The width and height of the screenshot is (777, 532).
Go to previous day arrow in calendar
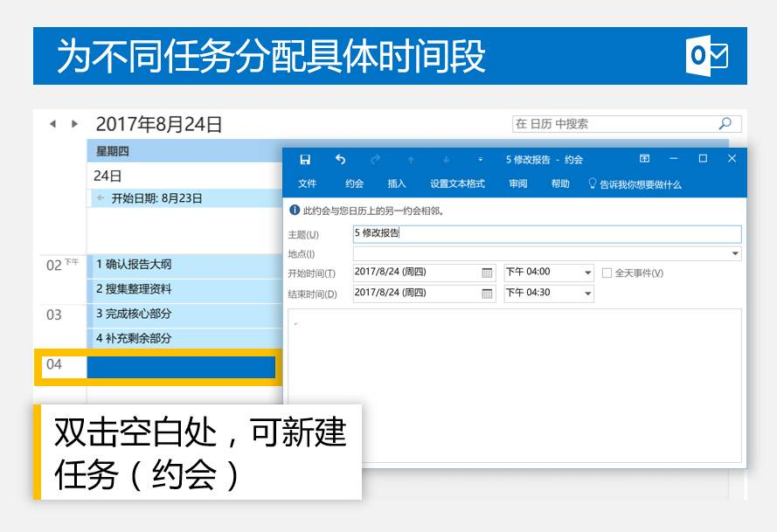coord(52,124)
